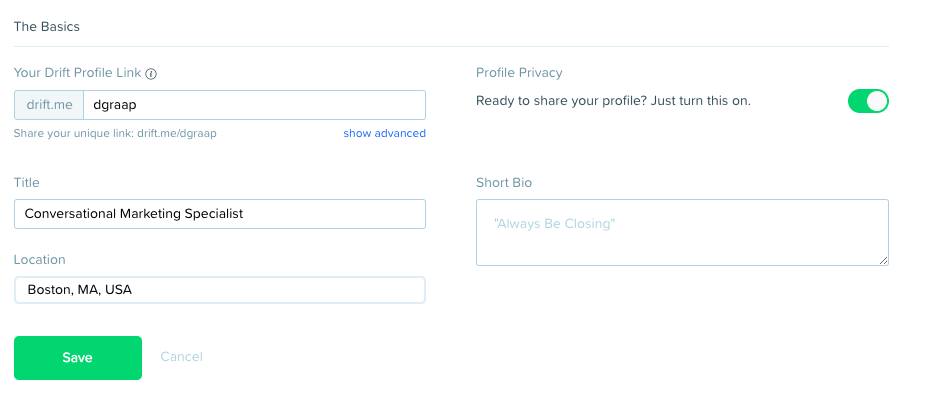This screenshot has width=933, height=406.
Task: Click the show advanced link
Action: (384, 133)
